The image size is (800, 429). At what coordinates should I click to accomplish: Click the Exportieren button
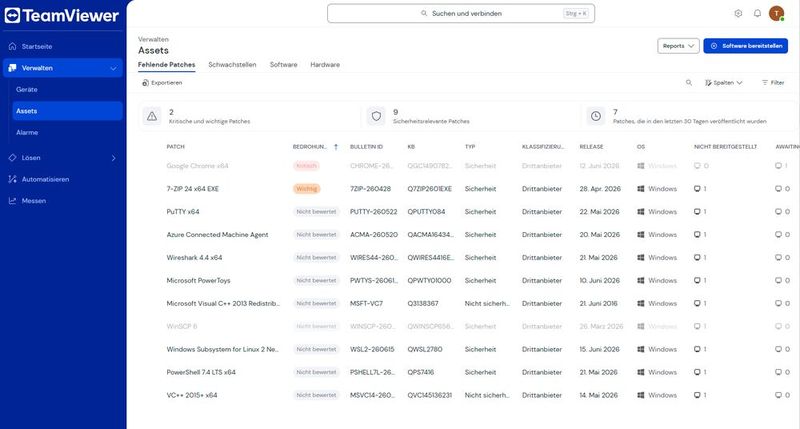click(162, 83)
